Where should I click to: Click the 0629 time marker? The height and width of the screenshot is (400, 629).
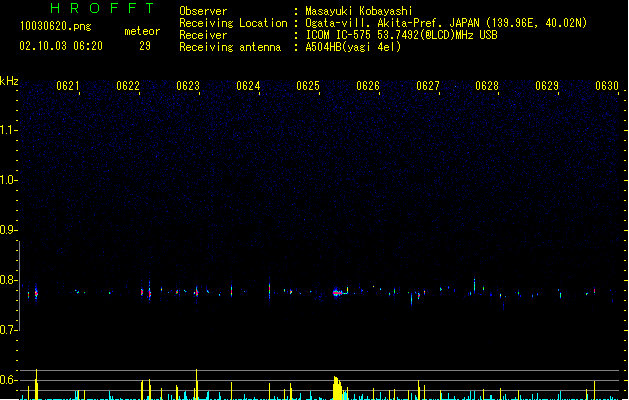coord(547,86)
